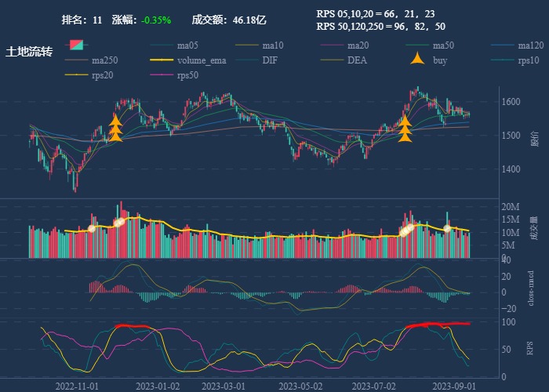
Task: Hide the ma05 moving average line
Action: tap(162, 45)
